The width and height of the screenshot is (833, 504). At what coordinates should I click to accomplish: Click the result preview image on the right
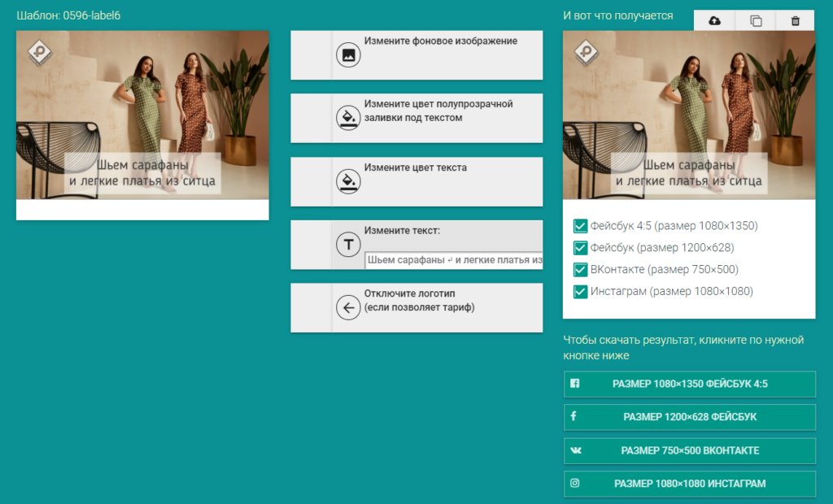(x=689, y=115)
